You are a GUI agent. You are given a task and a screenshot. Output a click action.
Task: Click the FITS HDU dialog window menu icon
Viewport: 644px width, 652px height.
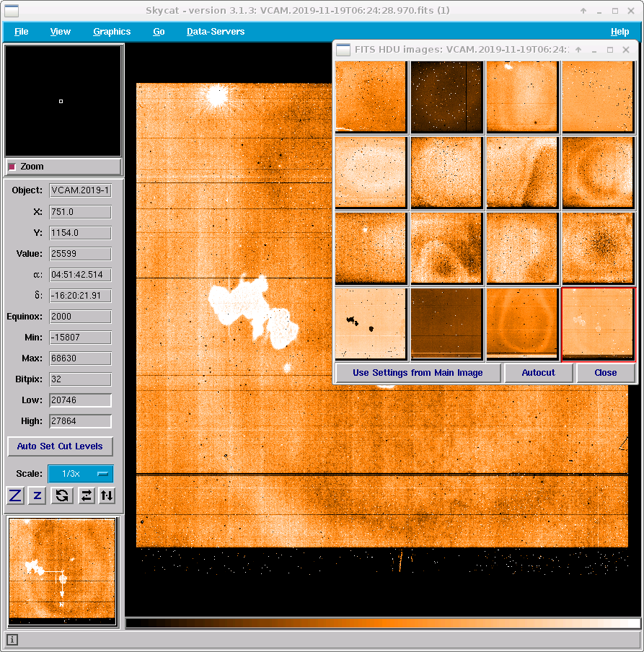[x=343, y=50]
